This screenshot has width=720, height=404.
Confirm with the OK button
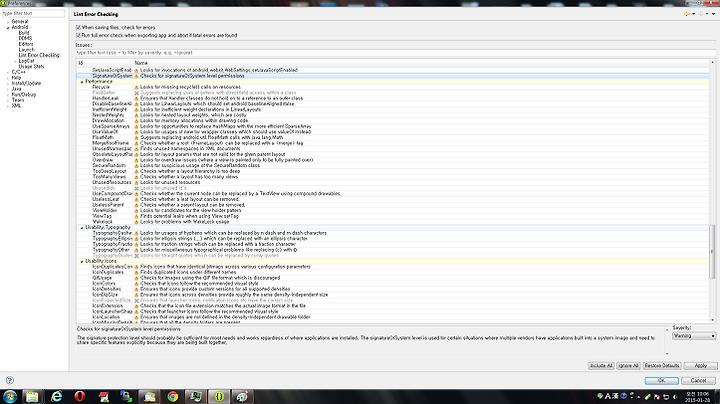point(661,381)
